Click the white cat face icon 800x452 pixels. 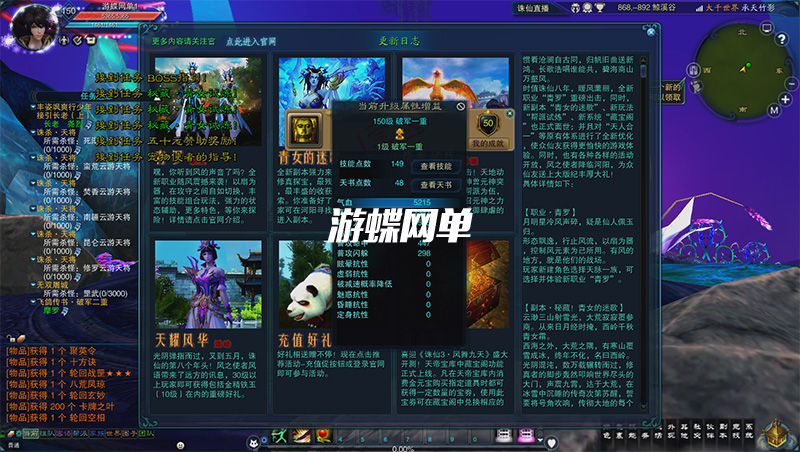tap(254, 442)
